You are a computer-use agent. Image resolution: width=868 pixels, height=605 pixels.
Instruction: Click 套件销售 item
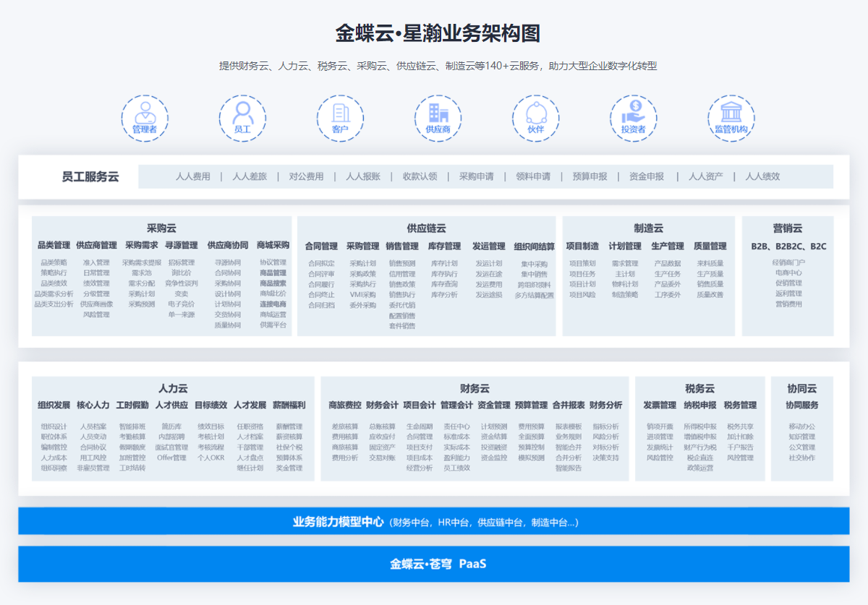(x=402, y=326)
